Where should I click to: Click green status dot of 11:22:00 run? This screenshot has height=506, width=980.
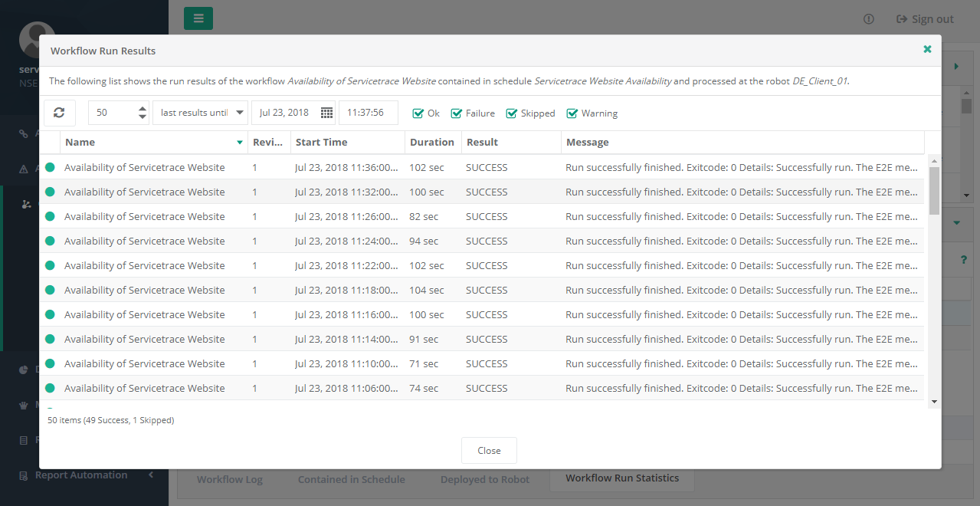51,265
